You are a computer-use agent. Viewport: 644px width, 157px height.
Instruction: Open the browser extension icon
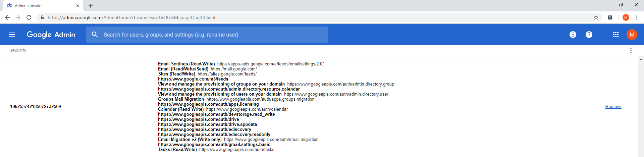[610, 17]
